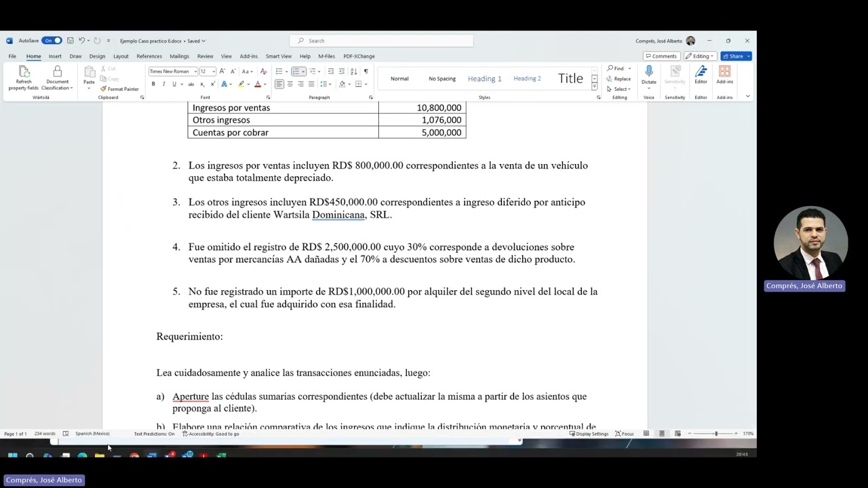Click the Align Right icon

pos(300,84)
